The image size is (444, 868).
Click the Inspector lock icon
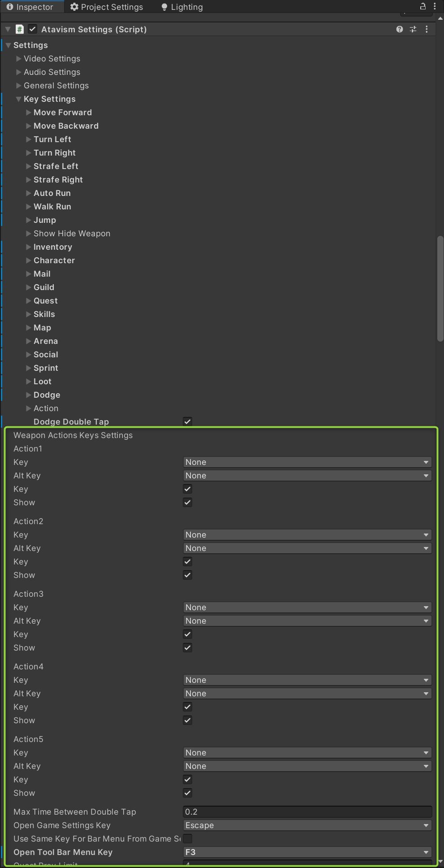[422, 6]
